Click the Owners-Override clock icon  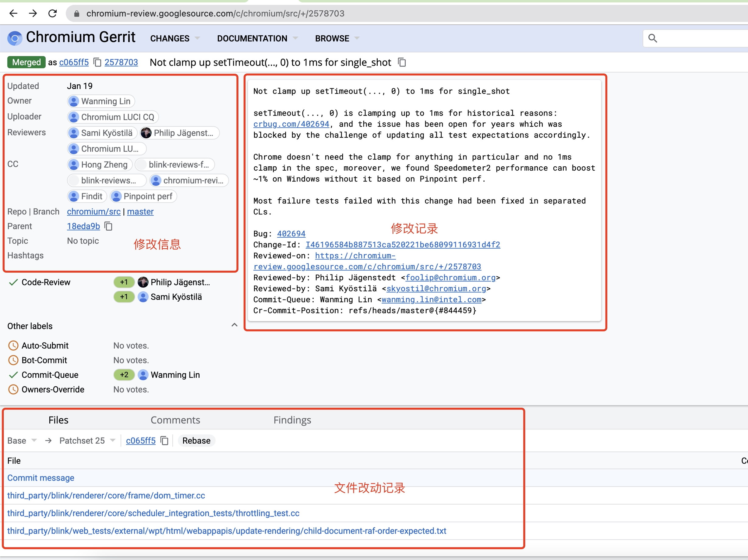point(13,389)
